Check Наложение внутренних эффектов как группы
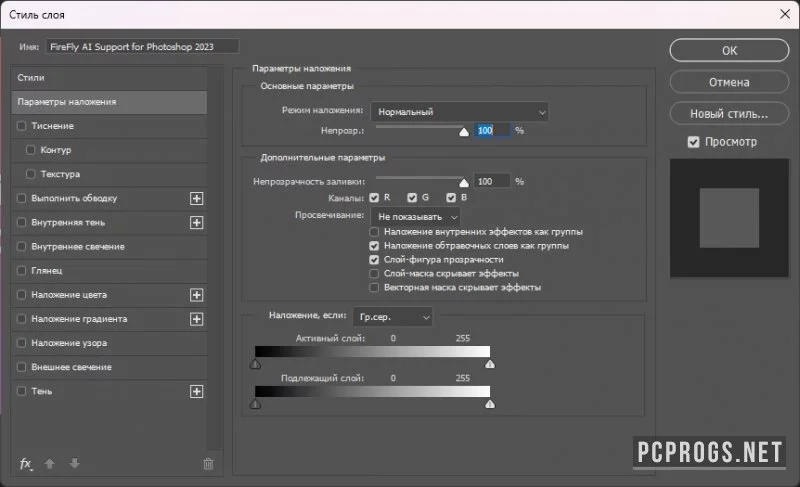The height and width of the screenshot is (487, 800). 374,232
